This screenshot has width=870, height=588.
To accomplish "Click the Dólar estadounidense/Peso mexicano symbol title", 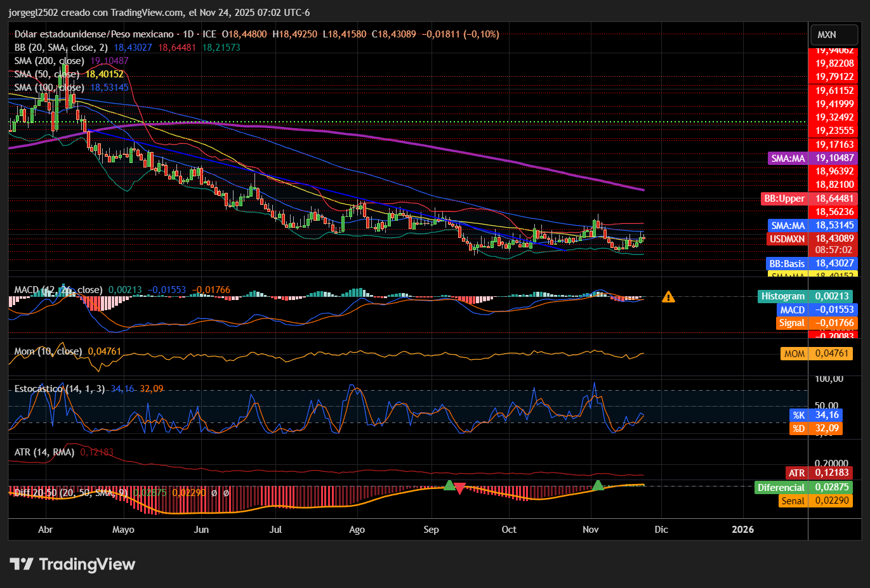I will coord(94,34).
